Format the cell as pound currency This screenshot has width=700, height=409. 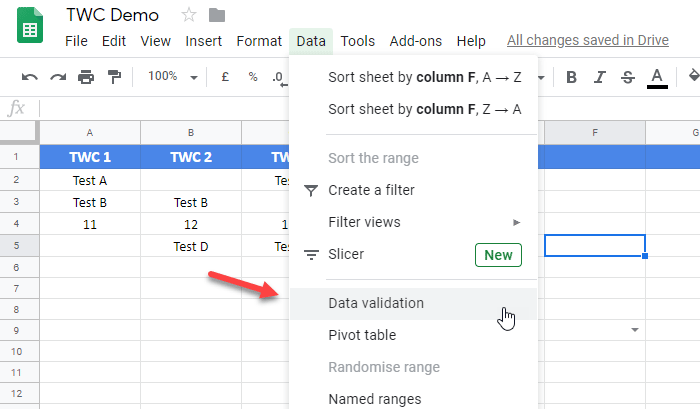click(225, 77)
